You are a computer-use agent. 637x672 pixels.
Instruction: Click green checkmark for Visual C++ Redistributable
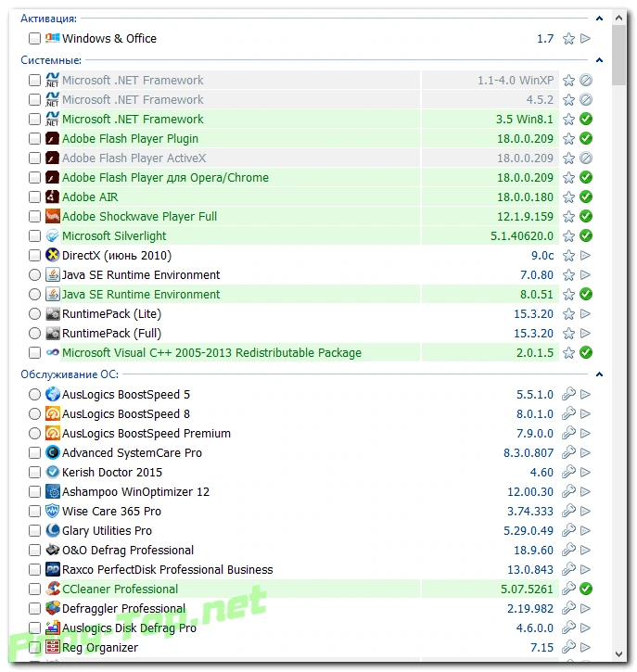pos(586,352)
